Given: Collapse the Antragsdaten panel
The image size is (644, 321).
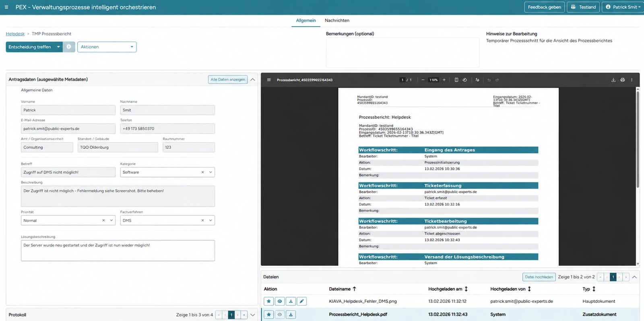Looking at the screenshot, I should [x=253, y=79].
